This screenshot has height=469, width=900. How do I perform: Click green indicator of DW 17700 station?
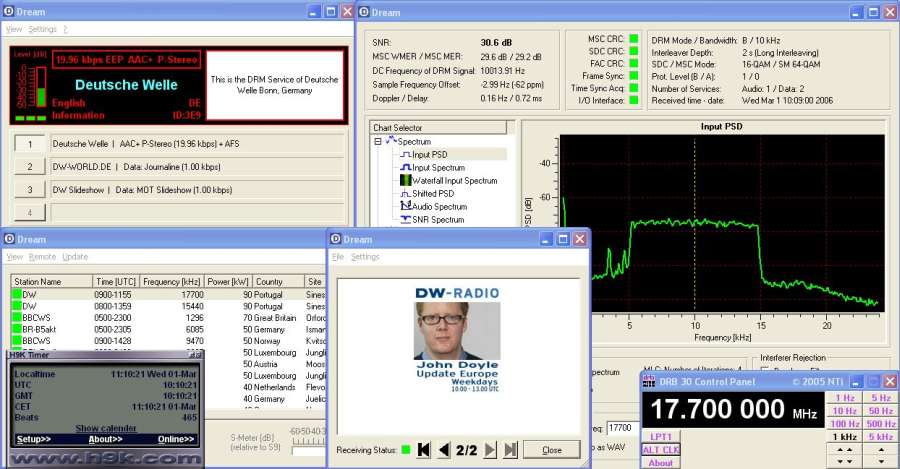coord(17,294)
